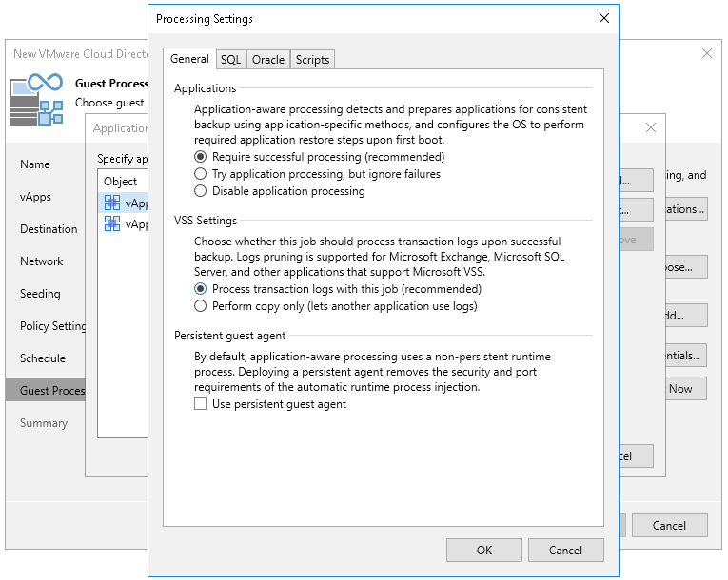Click the second vApp icon in Object list
The height and width of the screenshot is (580, 728).
112,223
